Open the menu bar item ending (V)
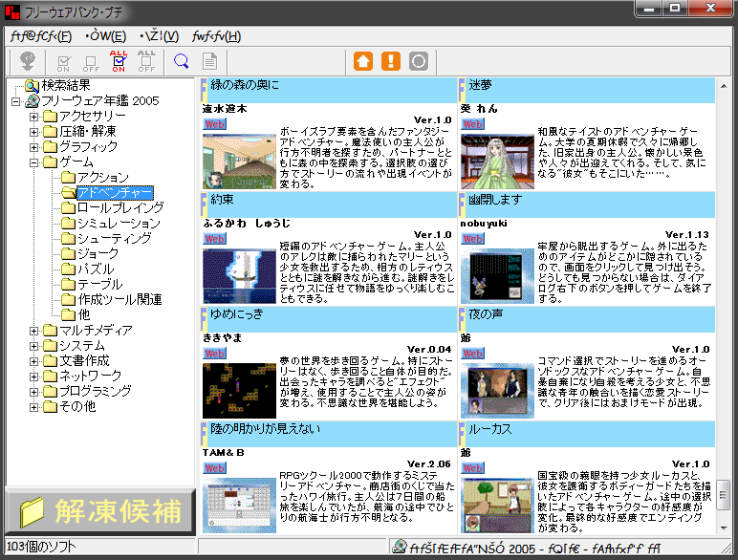 (159, 36)
